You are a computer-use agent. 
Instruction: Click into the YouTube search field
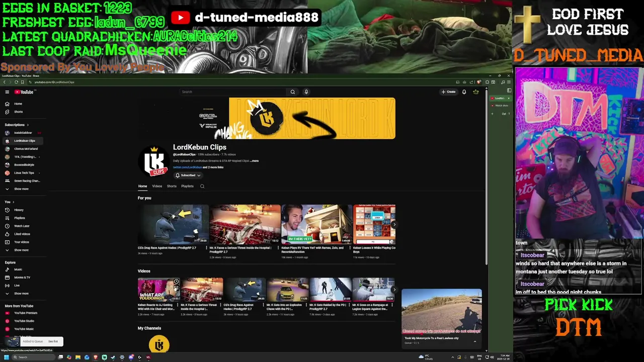coord(233,92)
